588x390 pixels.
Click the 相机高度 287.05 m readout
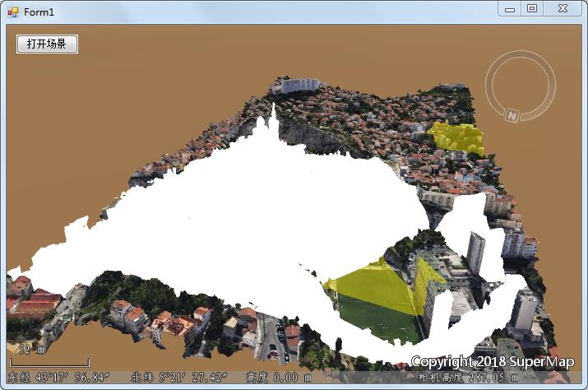point(469,377)
